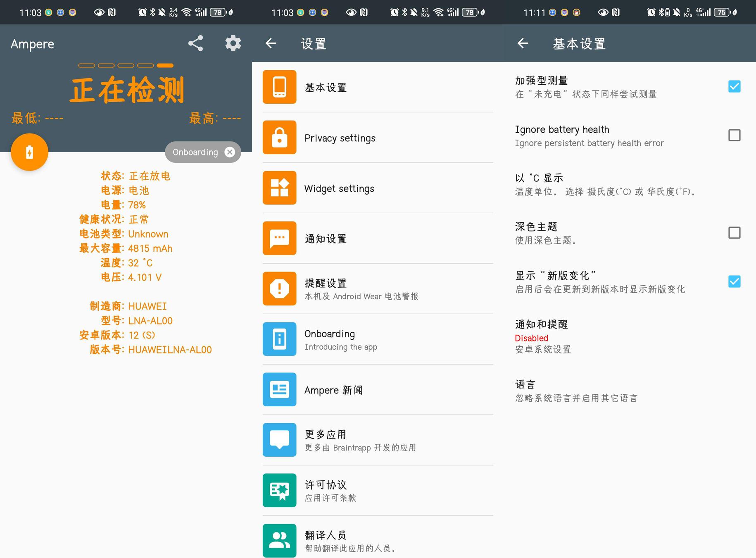Screen dimensions: 756x558
Task: Open 更多应用 entry
Action: pos(378,440)
